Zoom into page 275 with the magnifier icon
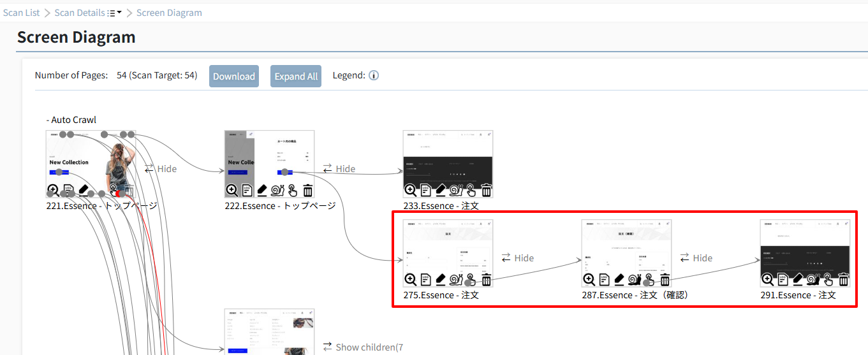The height and width of the screenshot is (355, 868). 410,279
